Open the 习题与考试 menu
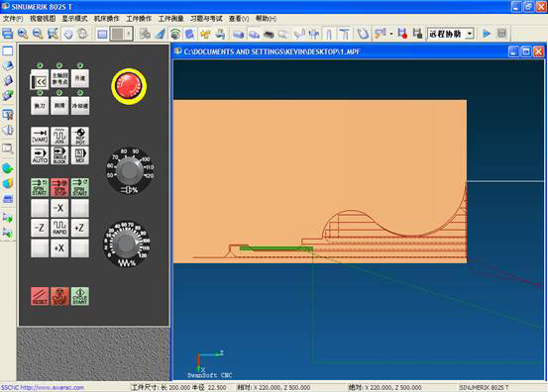 pos(206,19)
